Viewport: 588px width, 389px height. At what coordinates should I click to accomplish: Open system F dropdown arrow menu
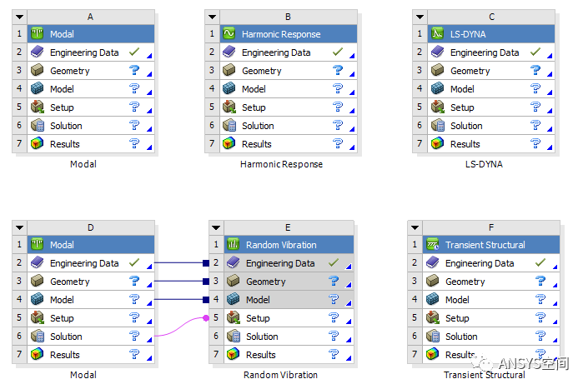click(415, 227)
